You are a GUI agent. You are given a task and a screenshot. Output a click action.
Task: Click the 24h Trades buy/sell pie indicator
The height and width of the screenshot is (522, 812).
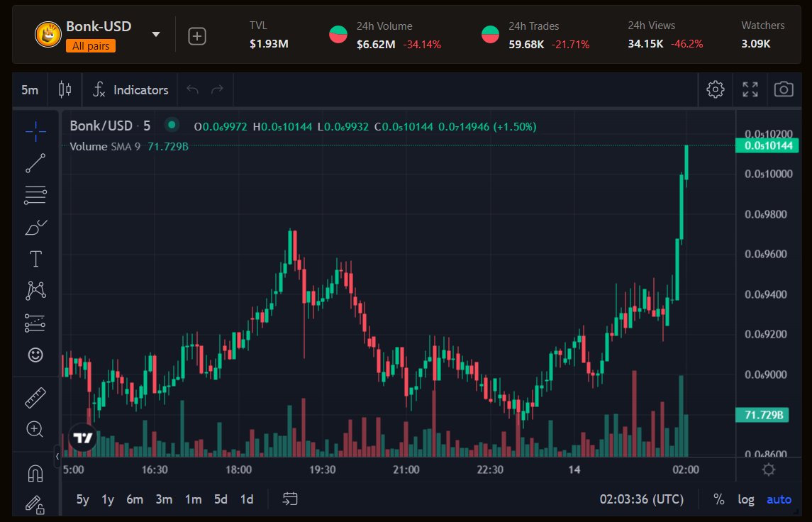pos(490,35)
